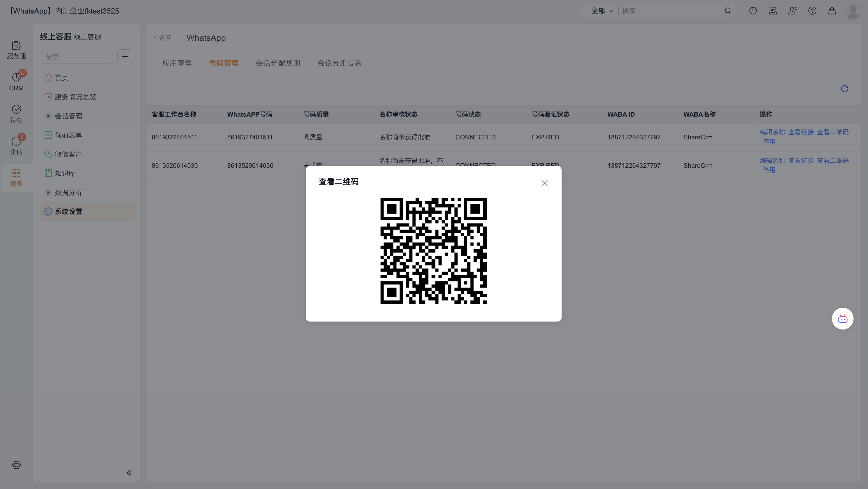
Task: Click the bottom-left settings gear
Action: click(16, 465)
